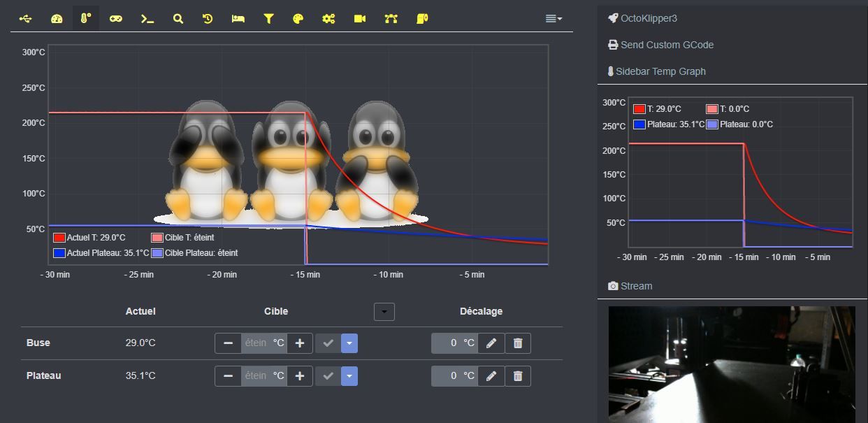Delete Plateau offset with trash icon
This screenshot has height=423, width=868.
(x=518, y=376)
